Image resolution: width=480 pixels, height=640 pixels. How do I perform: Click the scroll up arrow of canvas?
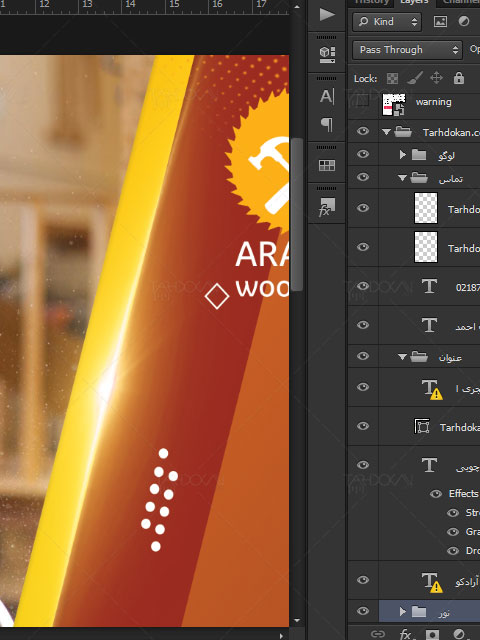click(297, 7)
